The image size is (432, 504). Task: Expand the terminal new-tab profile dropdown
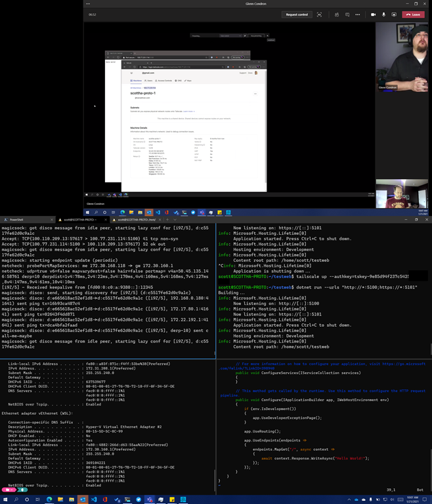pos(175,220)
